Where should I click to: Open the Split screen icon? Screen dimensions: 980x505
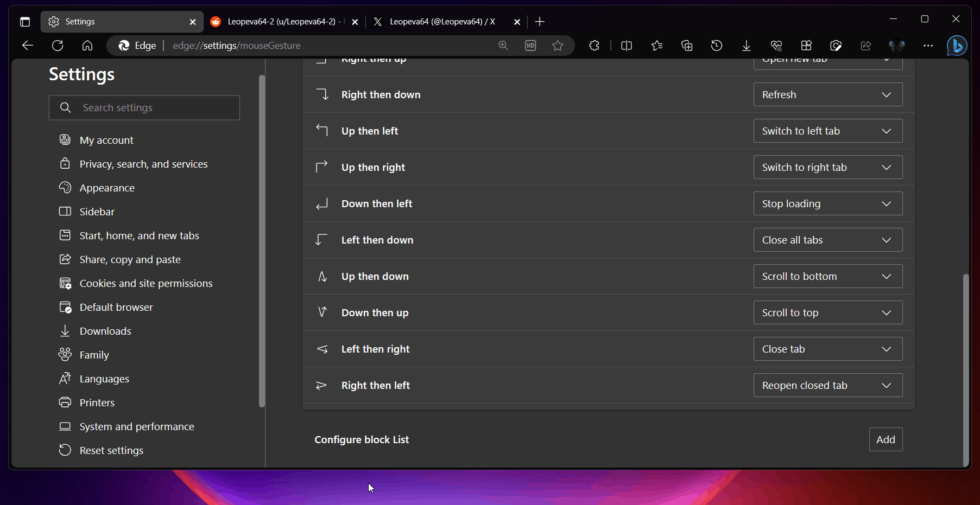point(627,46)
